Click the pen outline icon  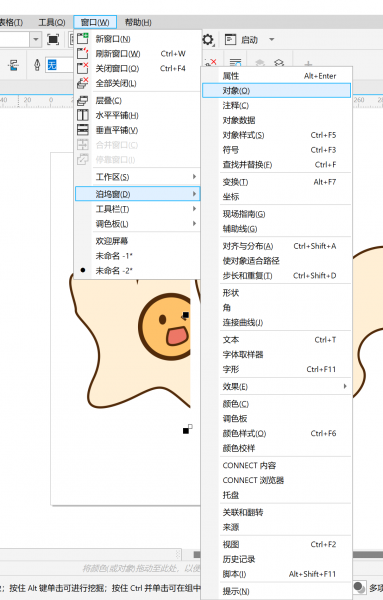tap(37, 65)
